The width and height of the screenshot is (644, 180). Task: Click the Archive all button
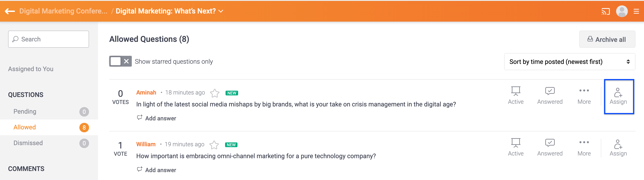click(607, 39)
